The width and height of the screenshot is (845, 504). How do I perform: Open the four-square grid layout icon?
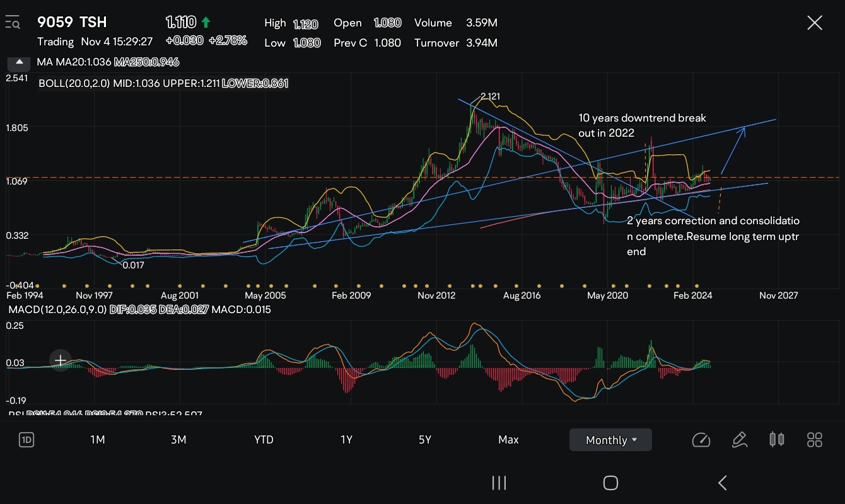pyautogui.click(x=815, y=440)
